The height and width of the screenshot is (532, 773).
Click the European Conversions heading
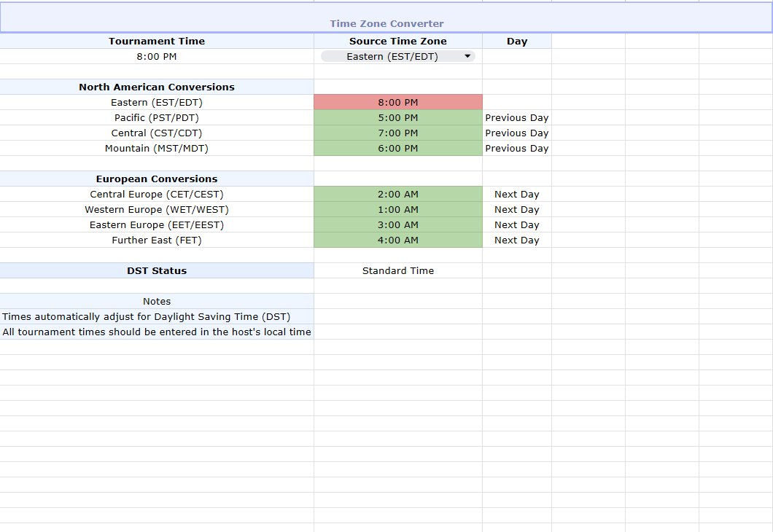pyautogui.click(x=157, y=179)
